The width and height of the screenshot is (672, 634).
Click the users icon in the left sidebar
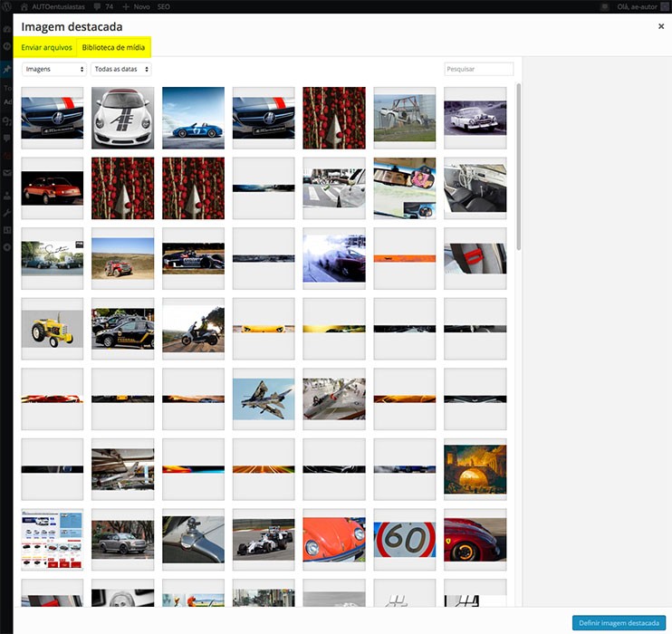point(6,195)
